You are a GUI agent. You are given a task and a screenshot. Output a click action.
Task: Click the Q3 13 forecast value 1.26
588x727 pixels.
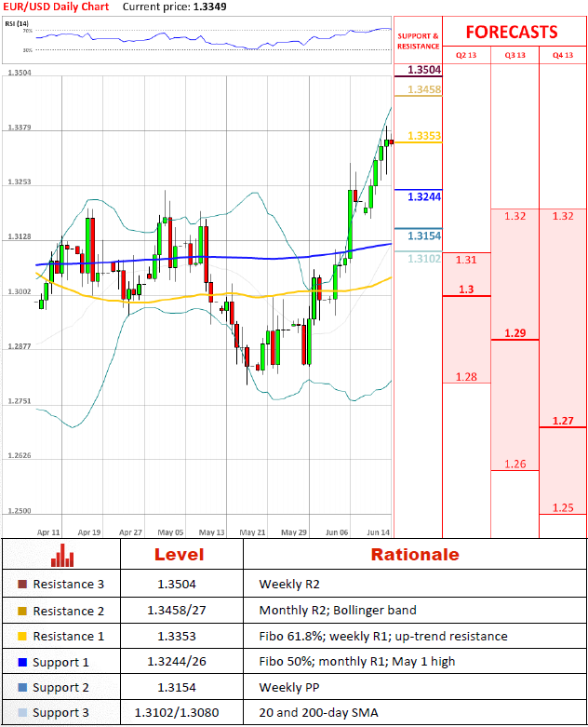(x=514, y=464)
